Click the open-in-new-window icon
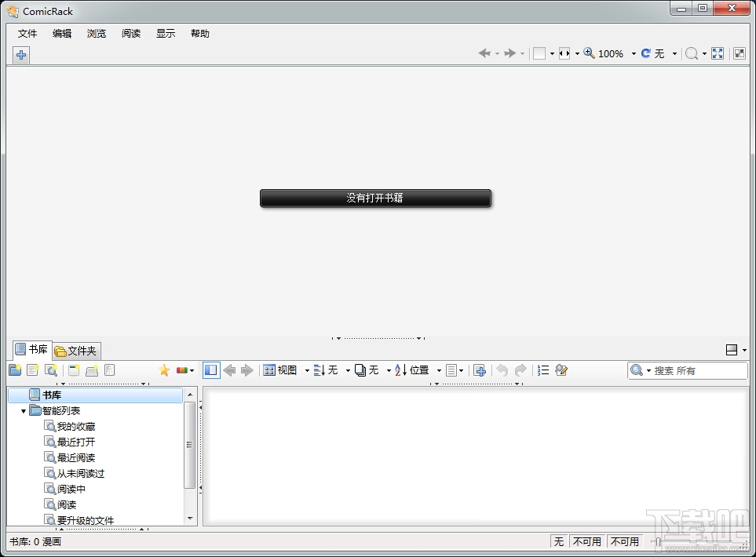The height and width of the screenshot is (557, 756). click(74, 370)
